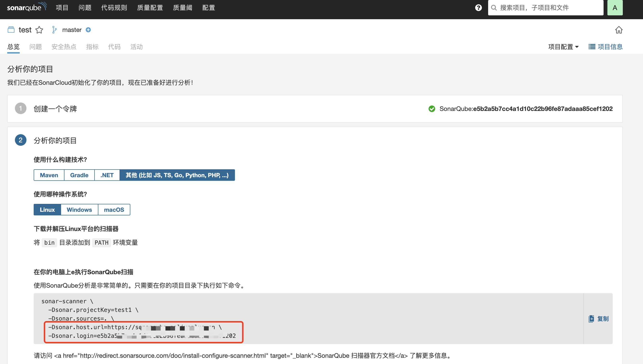Open the user avatar A
This screenshot has height=364, width=643.
point(615,8)
